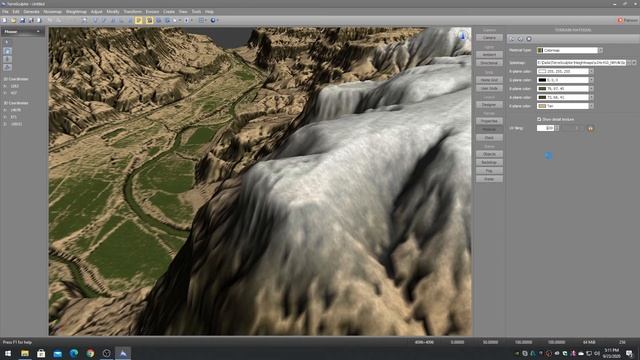Image resolution: width=640 pixels, height=360 pixels.
Task: Click the Patreon button in toolbar
Action: coord(628,20)
